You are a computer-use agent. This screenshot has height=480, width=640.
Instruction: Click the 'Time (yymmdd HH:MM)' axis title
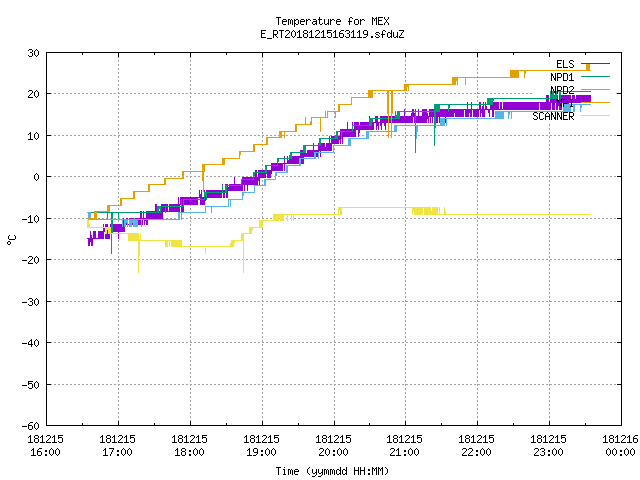tap(332, 471)
